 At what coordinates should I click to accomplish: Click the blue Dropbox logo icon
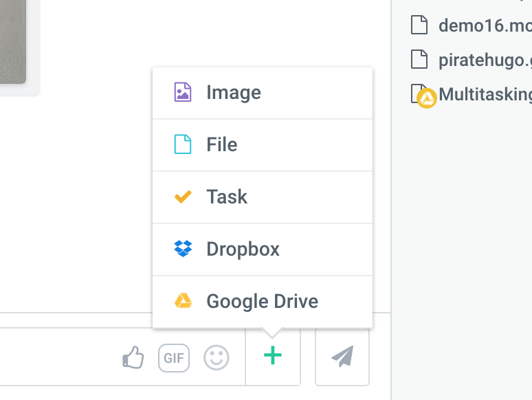(x=183, y=249)
